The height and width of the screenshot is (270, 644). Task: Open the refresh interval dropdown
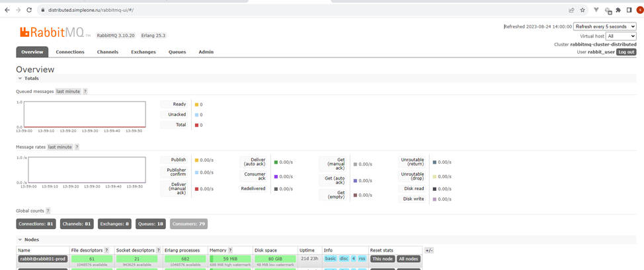point(604,27)
